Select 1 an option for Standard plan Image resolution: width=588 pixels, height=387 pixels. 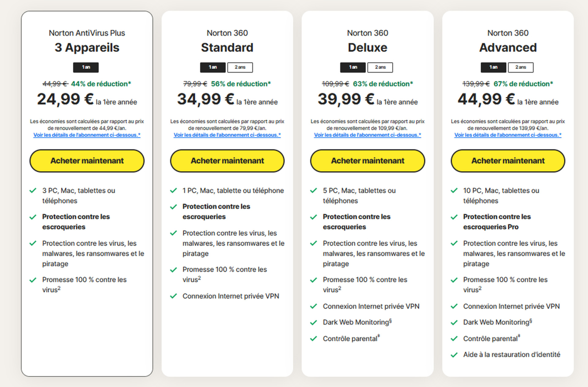pyautogui.click(x=213, y=67)
